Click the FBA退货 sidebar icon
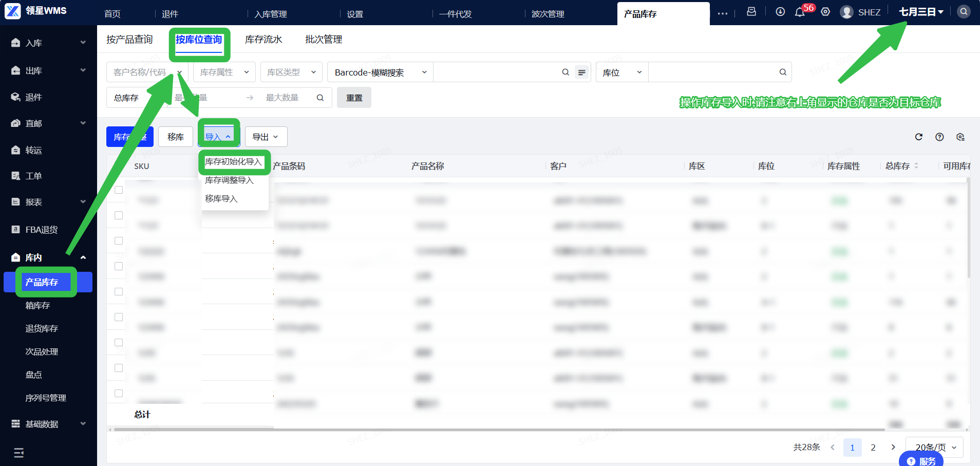 pyautogui.click(x=16, y=229)
